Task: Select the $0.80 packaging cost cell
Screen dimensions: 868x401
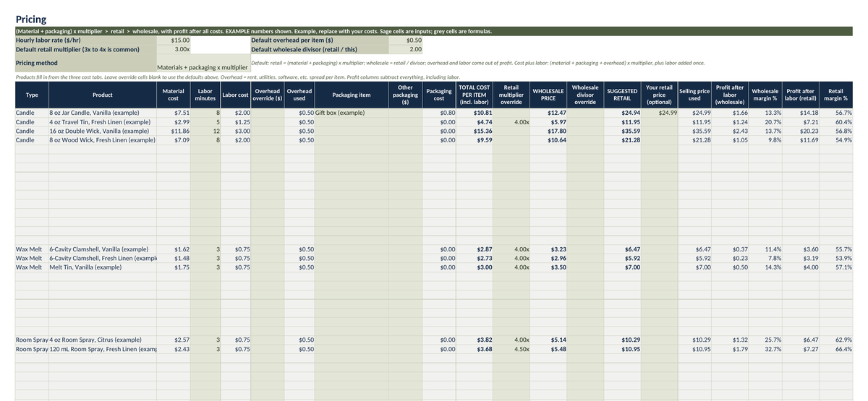Action: pos(441,113)
